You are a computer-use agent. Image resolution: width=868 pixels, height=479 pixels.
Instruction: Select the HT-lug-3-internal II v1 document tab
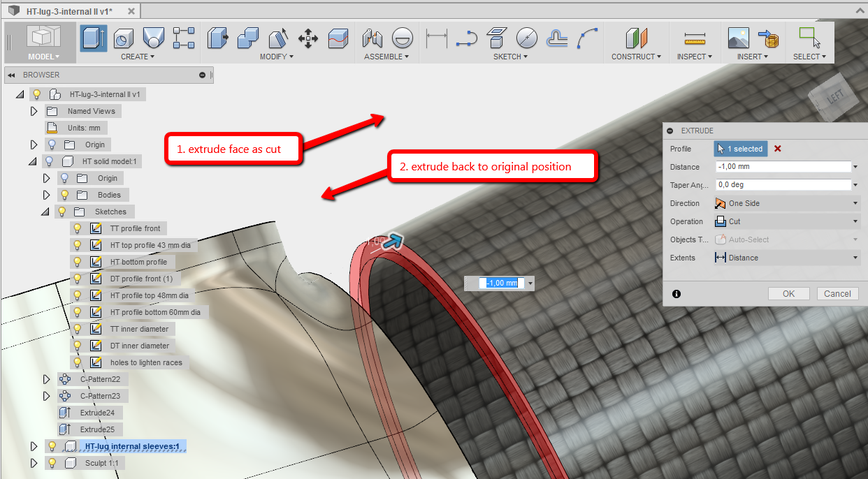(x=70, y=10)
